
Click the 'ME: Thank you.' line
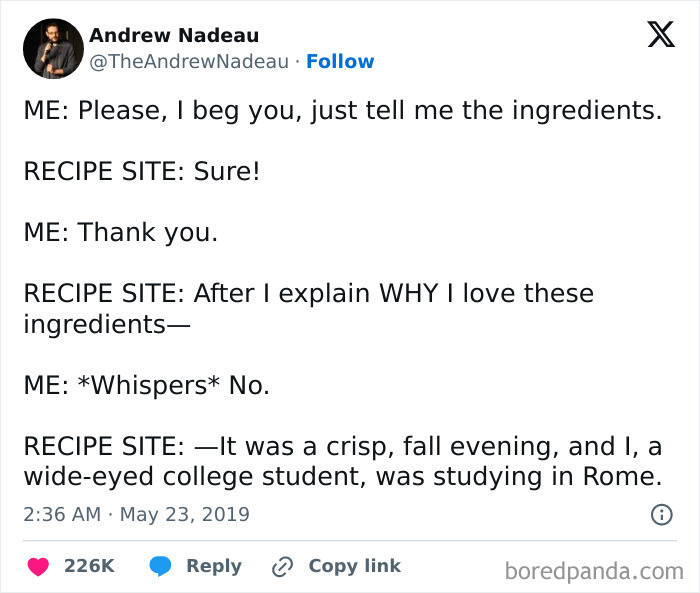[120, 233]
